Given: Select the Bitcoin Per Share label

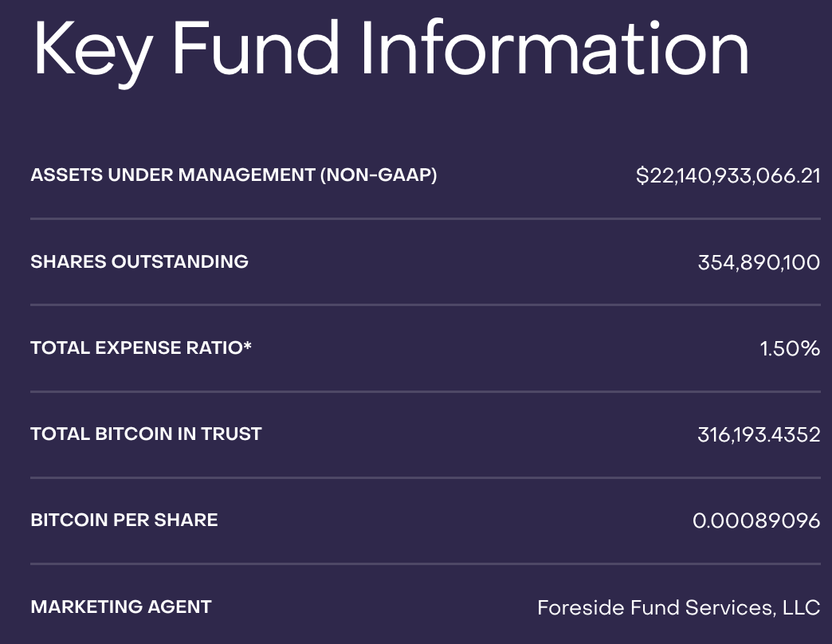Looking at the screenshot, I should [x=124, y=520].
